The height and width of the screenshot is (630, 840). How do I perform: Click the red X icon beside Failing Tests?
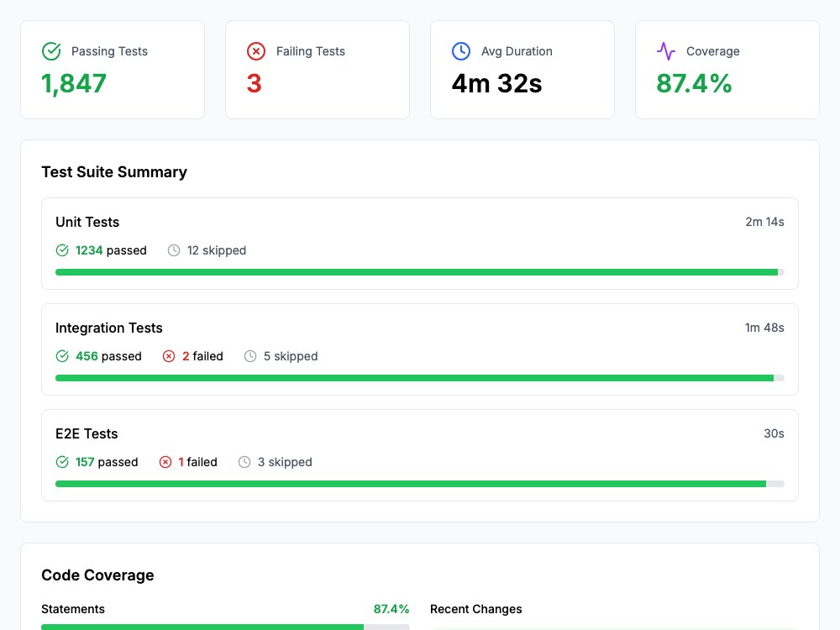point(256,51)
